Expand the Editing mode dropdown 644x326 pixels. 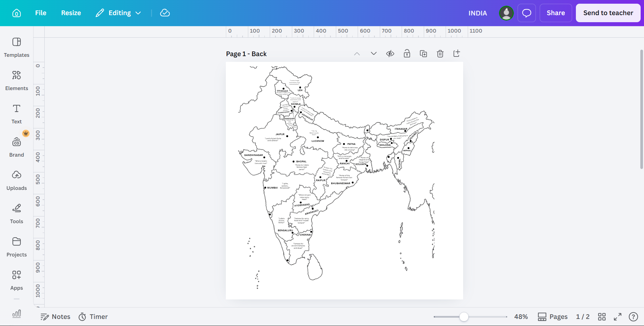tap(118, 13)
